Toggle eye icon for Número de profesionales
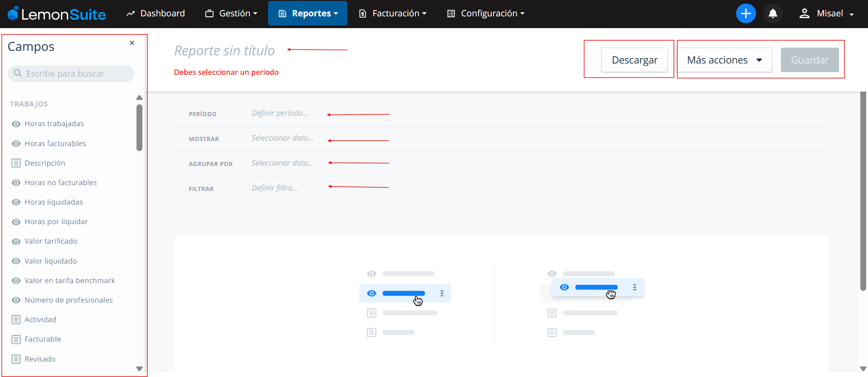868x377 pixels. coord(16,300)
